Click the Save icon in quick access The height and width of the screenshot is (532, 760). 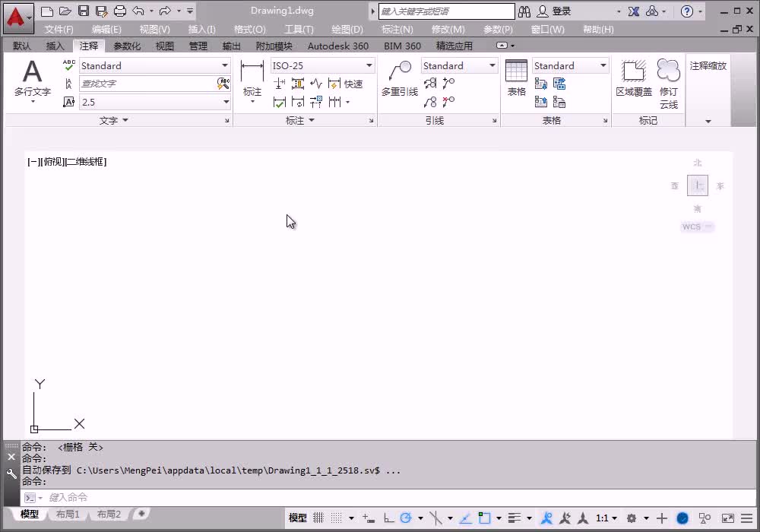tap(84, 11)
